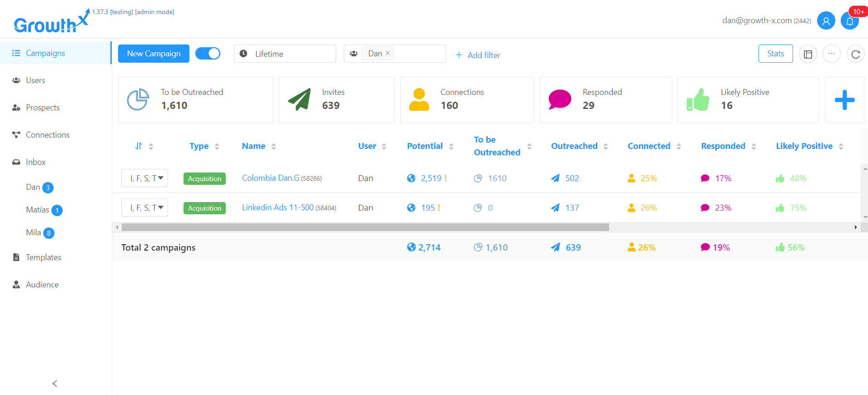Click the chat bubble icon next to 17%
The image size is (868, 395).
click(x=705, y=178)
